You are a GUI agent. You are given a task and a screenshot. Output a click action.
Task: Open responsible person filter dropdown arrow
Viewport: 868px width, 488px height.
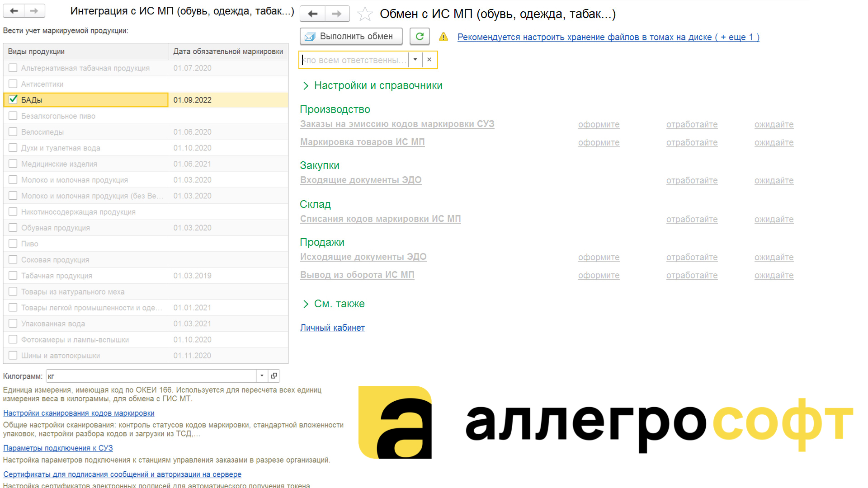415,60
